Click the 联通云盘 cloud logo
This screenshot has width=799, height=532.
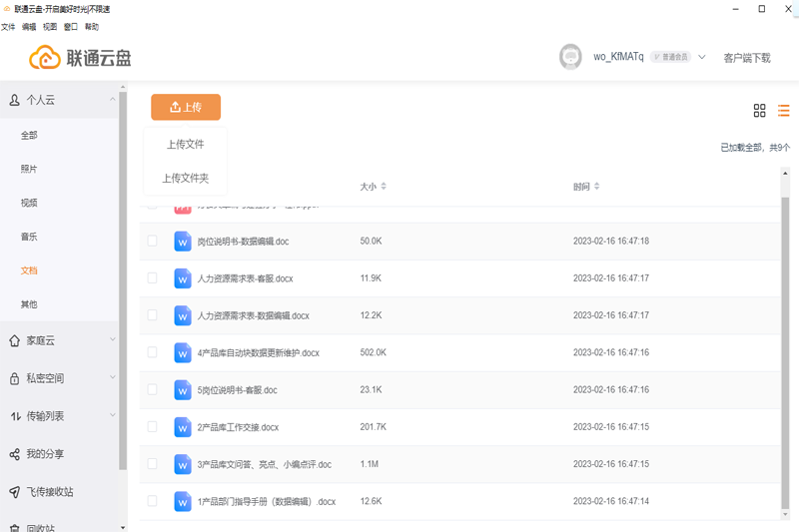point(46,58)
